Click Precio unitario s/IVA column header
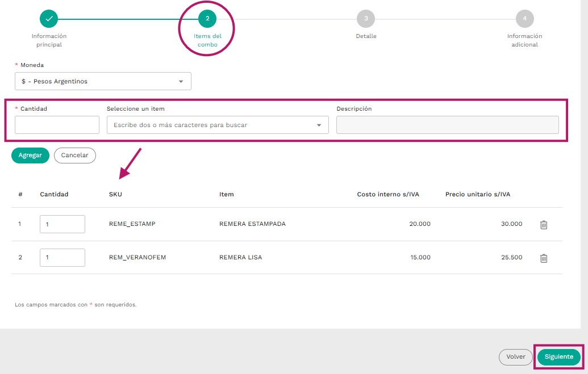Viewport: 588px width, 374px height. (x=478, y=194)
